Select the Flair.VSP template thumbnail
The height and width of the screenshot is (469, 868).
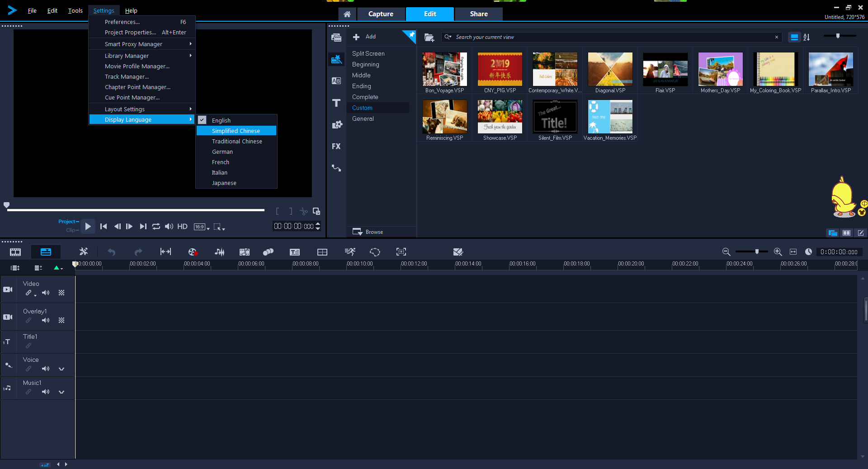click(665, 69)
